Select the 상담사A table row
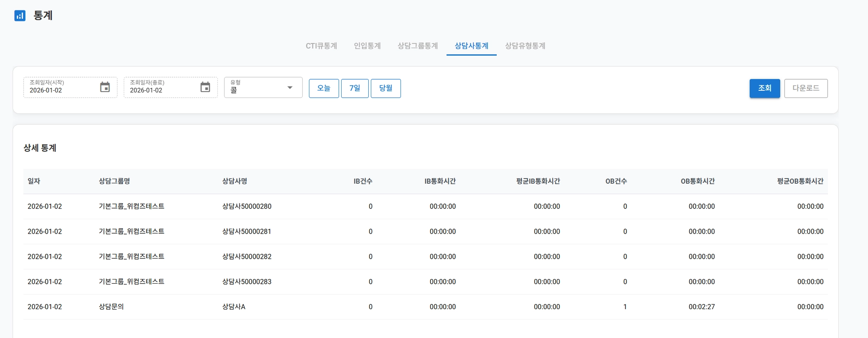The height and width of the screenshot is (338, 868). 234,307
